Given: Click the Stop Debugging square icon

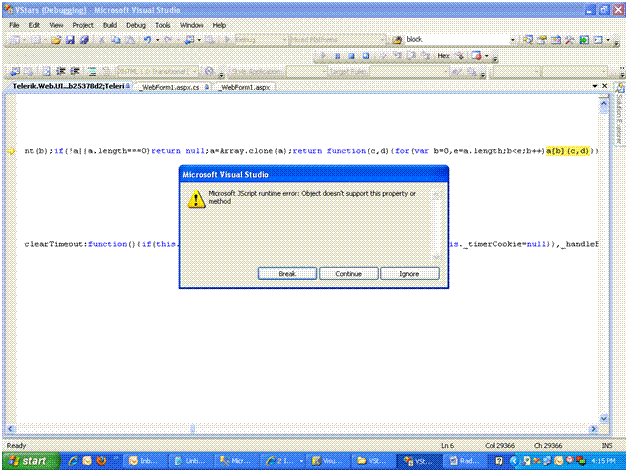Looking at the screenshot, I should 351,56.
